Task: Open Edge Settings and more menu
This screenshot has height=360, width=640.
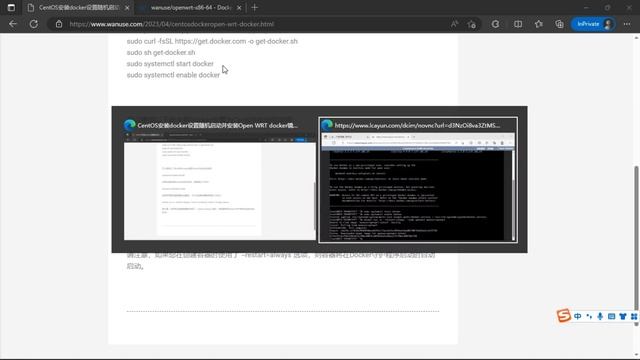Action: pos(627,24)
